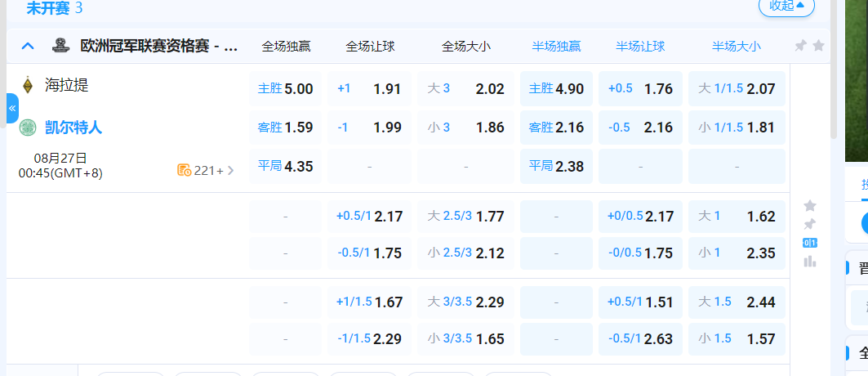Select the 半场大小 column tab

pyautogui.click(x=736, y=47)
